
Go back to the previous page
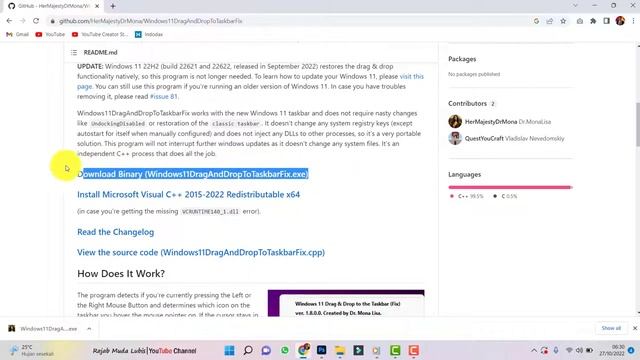coord(9,21)
